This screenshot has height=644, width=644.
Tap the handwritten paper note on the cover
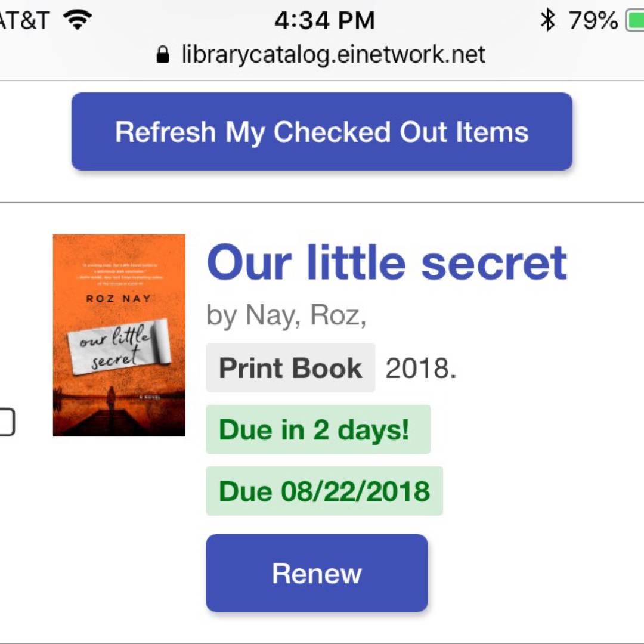tap(118, 349)
